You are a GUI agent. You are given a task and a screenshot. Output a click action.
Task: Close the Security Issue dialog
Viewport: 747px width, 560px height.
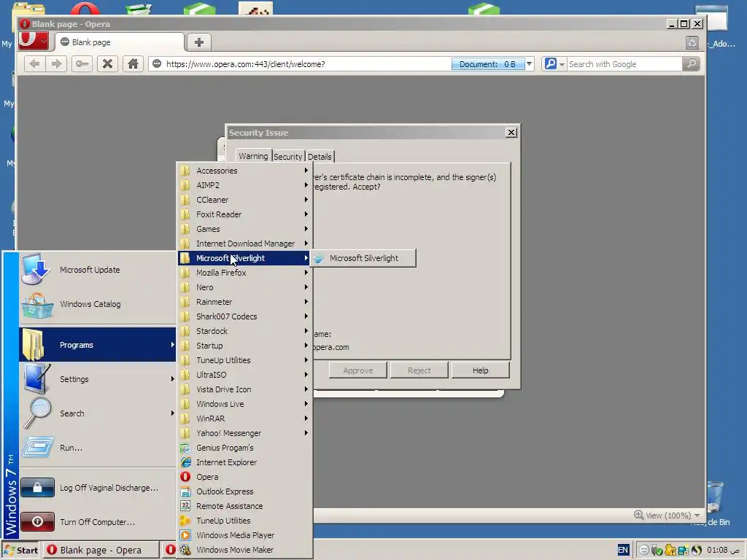click(511, 133)
